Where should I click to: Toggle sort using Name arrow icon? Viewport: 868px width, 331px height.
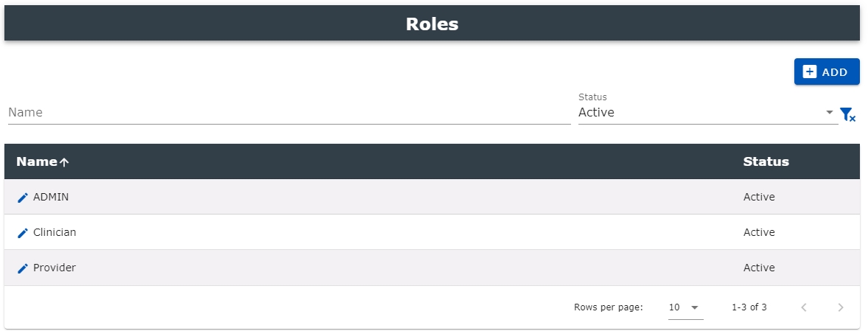point(64,162)
